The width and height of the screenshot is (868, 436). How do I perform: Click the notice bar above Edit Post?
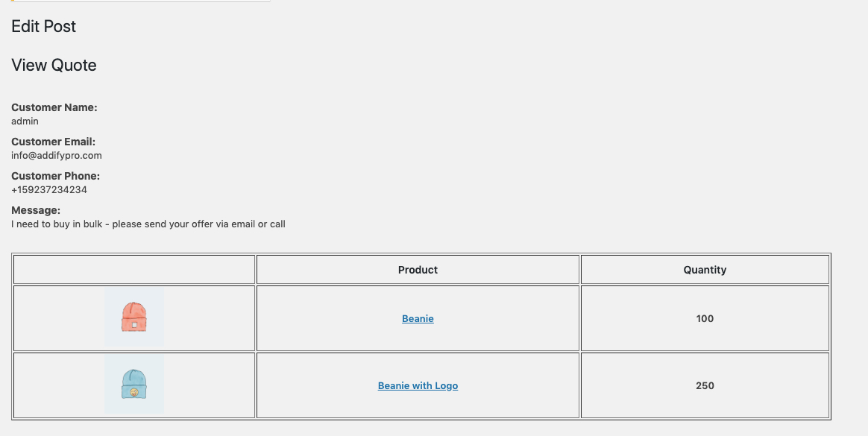point(141,1)
